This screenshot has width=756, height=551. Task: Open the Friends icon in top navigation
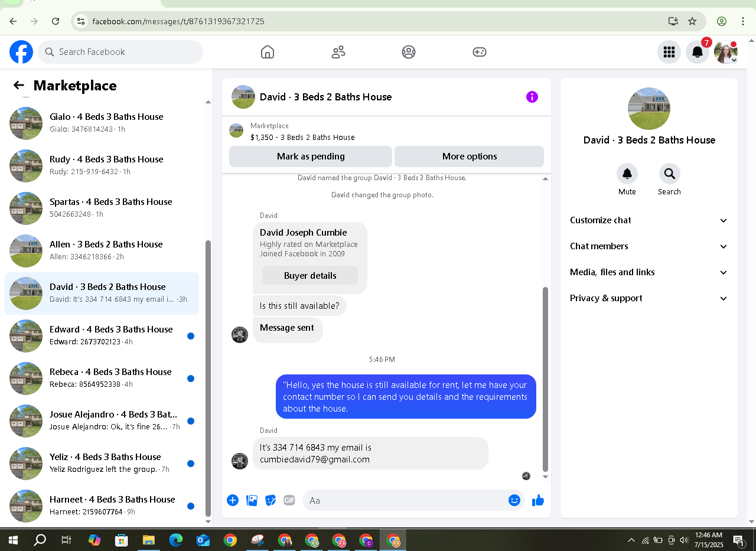[x=338, y=52]
